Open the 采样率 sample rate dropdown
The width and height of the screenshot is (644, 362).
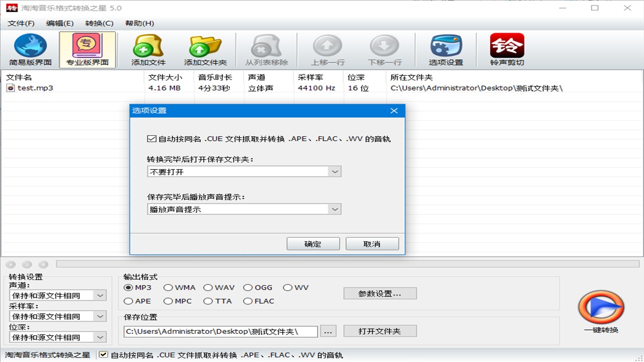100,316
